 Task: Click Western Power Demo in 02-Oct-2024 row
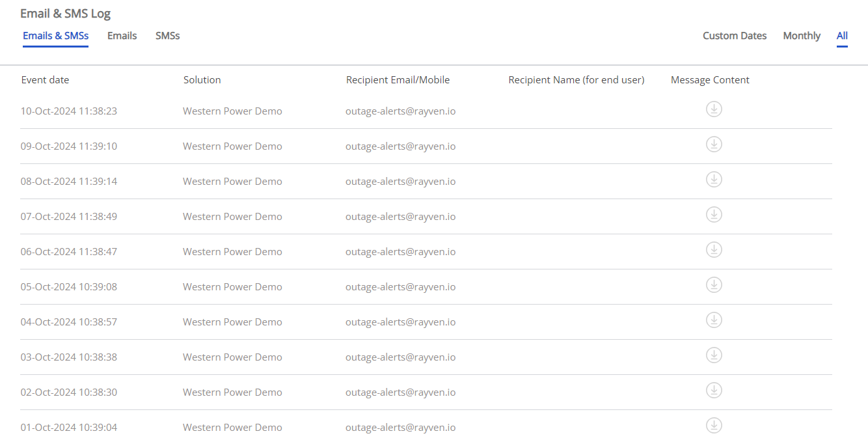point(232,392)
